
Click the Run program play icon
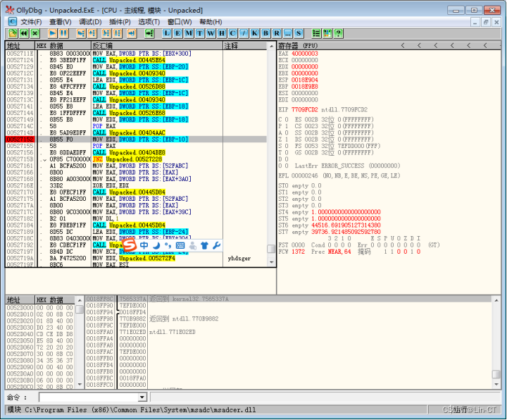pyautogui.click(x=53, y=33)
